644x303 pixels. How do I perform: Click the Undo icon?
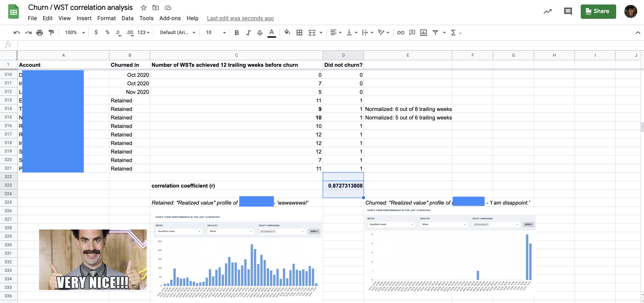coord(17,32)
